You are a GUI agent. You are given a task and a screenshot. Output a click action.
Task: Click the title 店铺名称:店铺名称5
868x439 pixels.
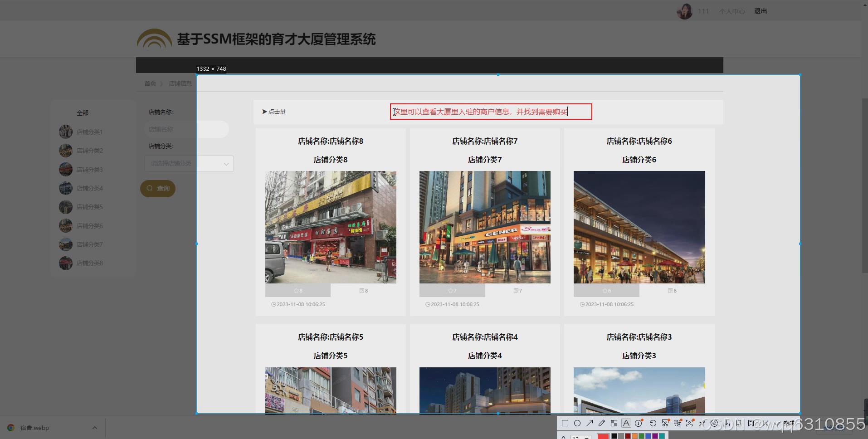click(x=331, y=337)
